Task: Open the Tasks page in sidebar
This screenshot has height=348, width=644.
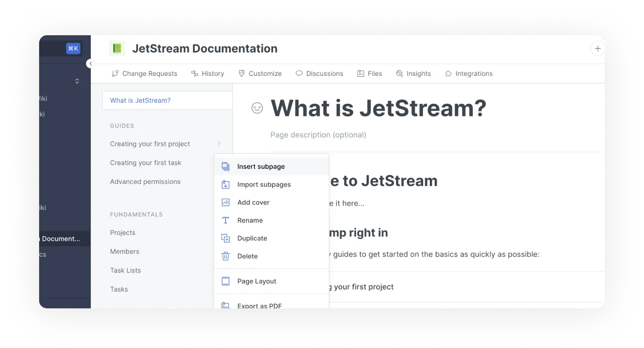Action: 119,289
